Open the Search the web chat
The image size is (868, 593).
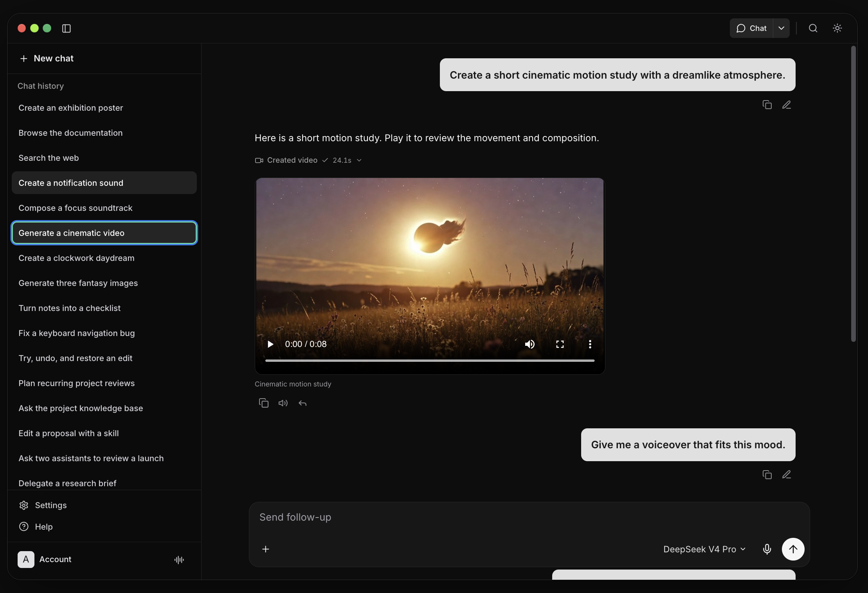[x=104, y=158]
